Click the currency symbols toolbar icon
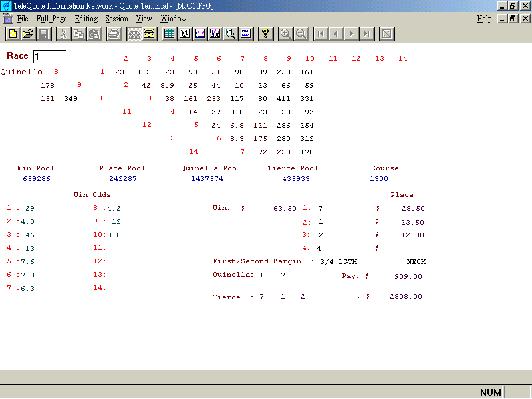532x399 pixels. [185, 34]
